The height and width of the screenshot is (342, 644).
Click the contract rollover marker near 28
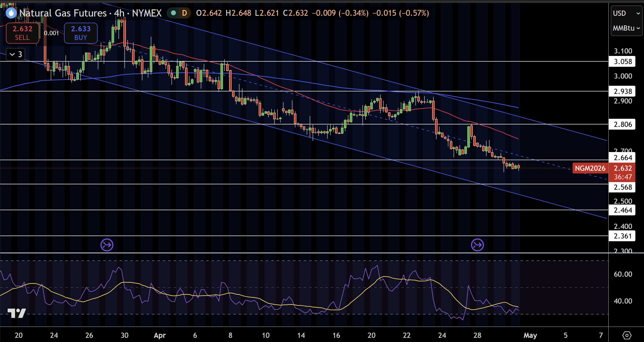coord(477,245)
